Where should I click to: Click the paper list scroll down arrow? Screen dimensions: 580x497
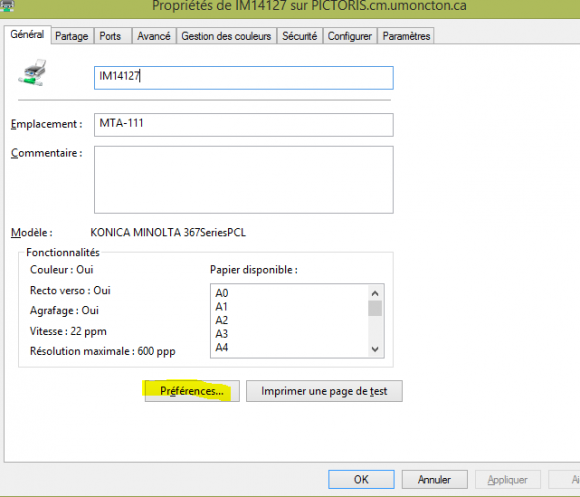coord(375,349)
